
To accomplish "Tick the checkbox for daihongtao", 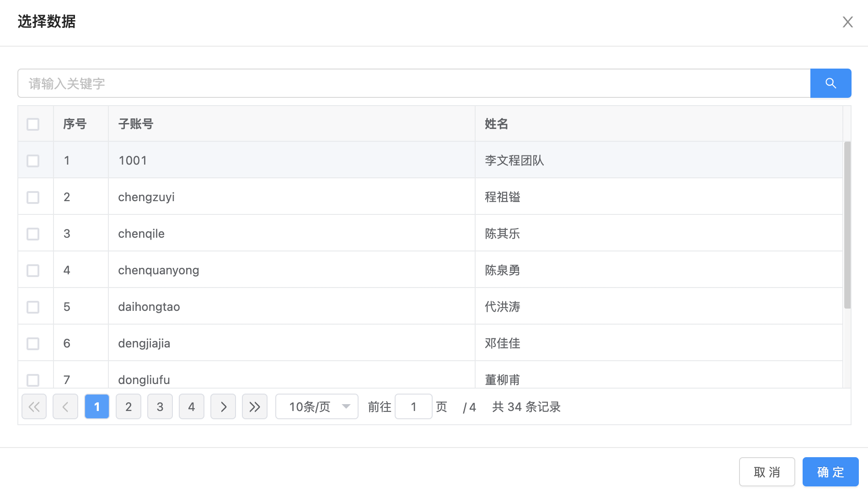I will click(x=33, y=307).
